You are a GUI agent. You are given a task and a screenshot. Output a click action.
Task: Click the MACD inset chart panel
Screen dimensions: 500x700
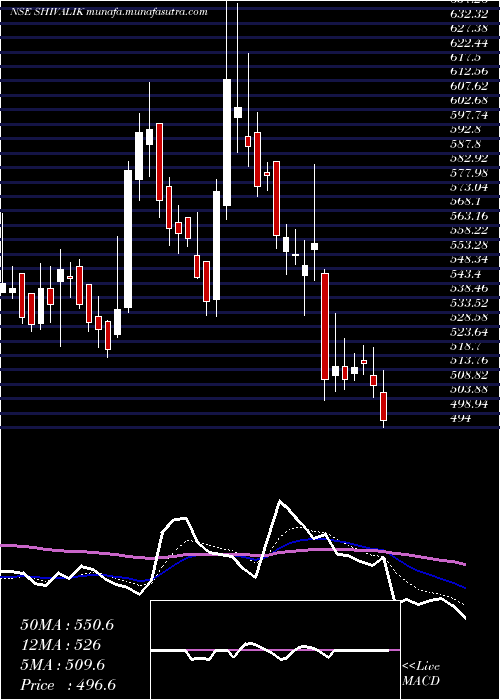[x=275, y=650]
